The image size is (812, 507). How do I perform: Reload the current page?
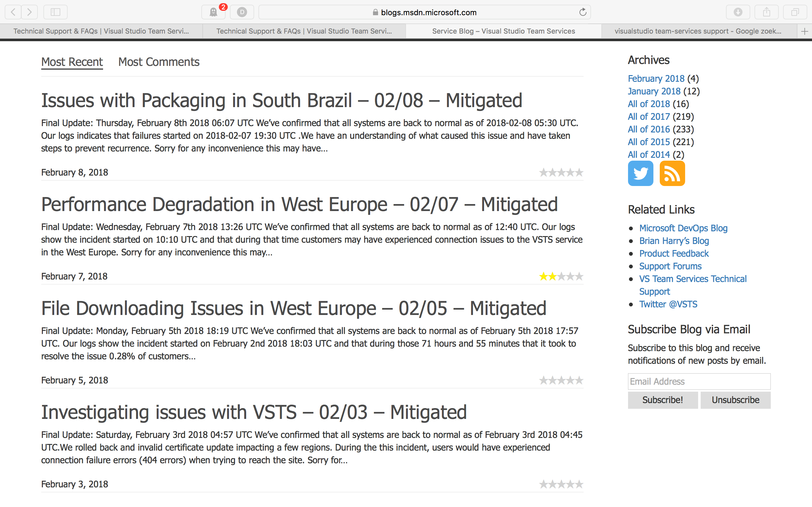(583, 12)
